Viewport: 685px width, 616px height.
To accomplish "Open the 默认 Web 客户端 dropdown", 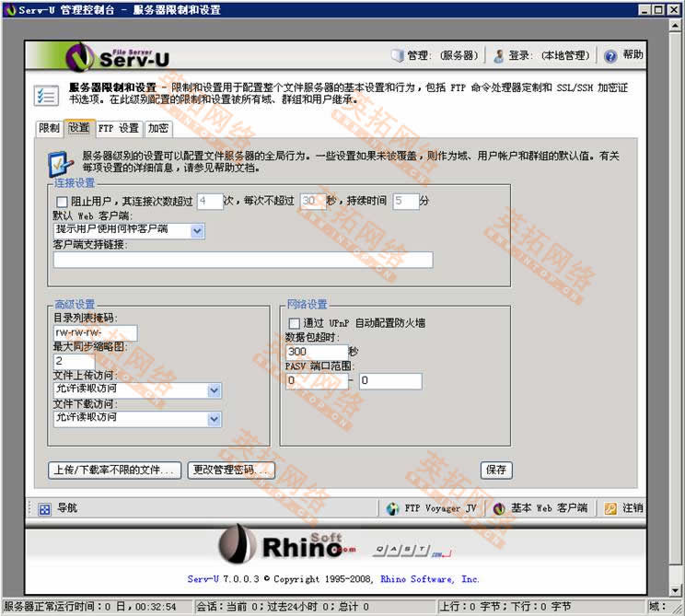I will [x=129, y=230].
